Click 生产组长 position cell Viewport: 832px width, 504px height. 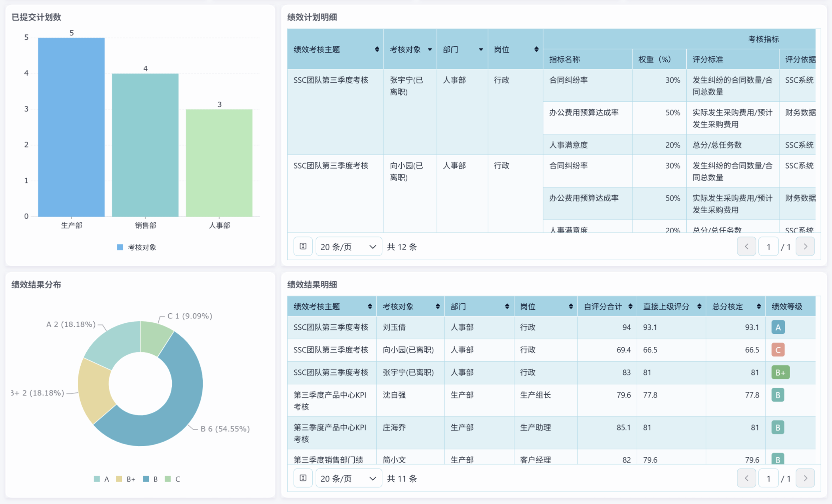(535, 395)
